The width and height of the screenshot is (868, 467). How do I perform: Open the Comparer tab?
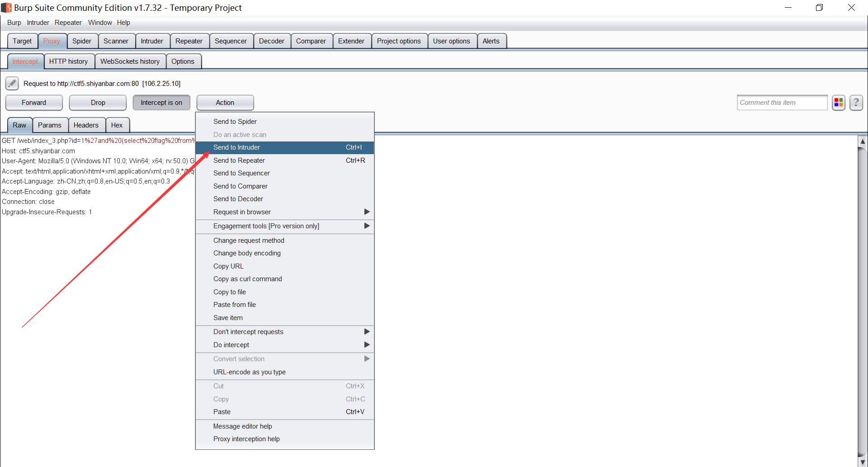point(311,41)
